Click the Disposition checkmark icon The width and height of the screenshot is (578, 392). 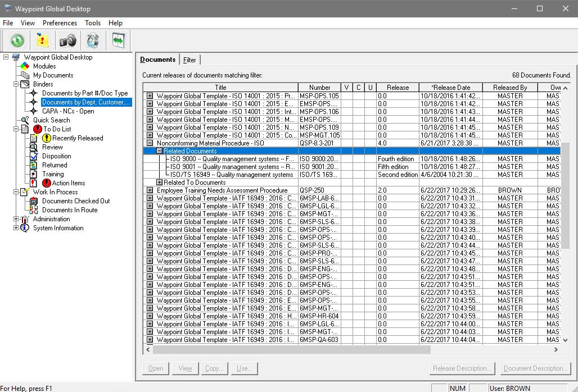click(x=34, y=156)
